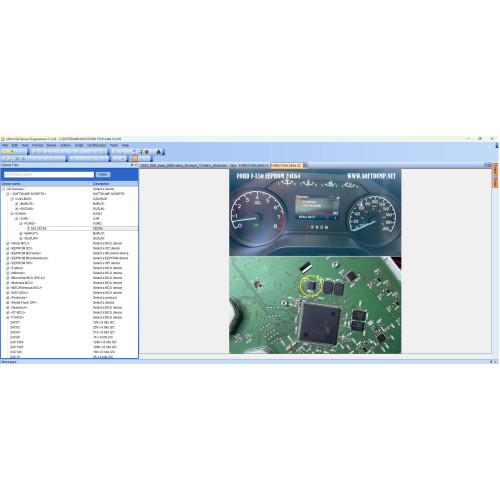
Task: Expand the <EEPROM I2C> node
Action: point(8,248)
